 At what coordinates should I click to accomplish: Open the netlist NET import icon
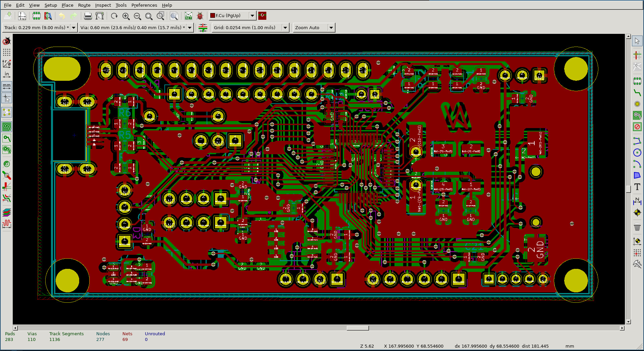[189, 16]
